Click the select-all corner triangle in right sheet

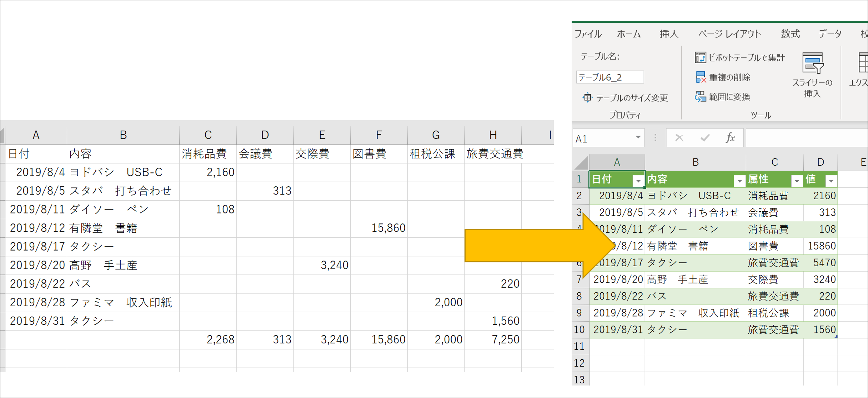[581, 163]
